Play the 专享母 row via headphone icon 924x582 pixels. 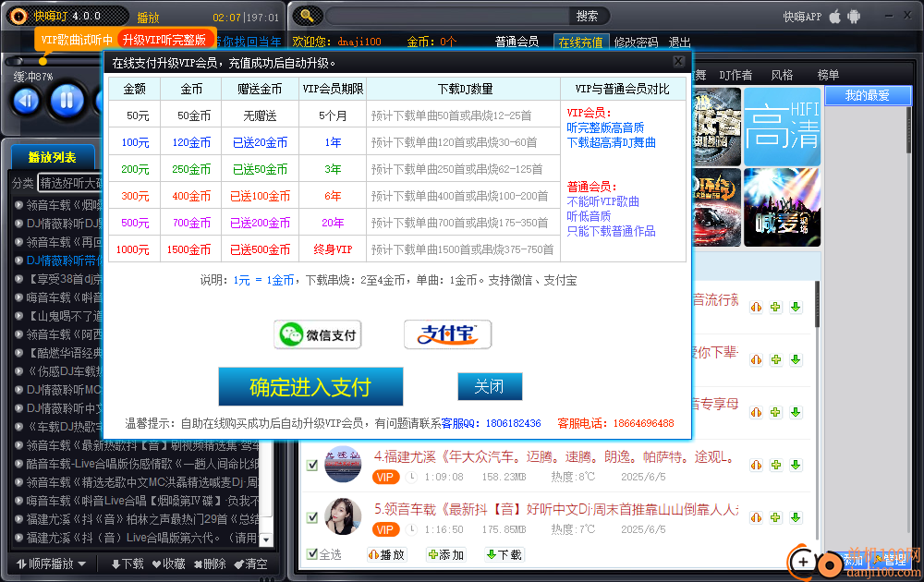(x=756, y=412)
